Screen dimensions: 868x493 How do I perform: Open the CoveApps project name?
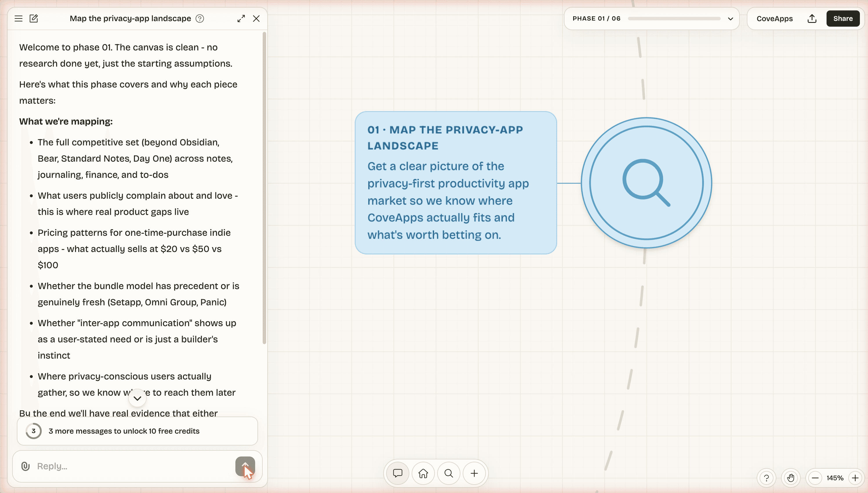(x=774, y=19)
